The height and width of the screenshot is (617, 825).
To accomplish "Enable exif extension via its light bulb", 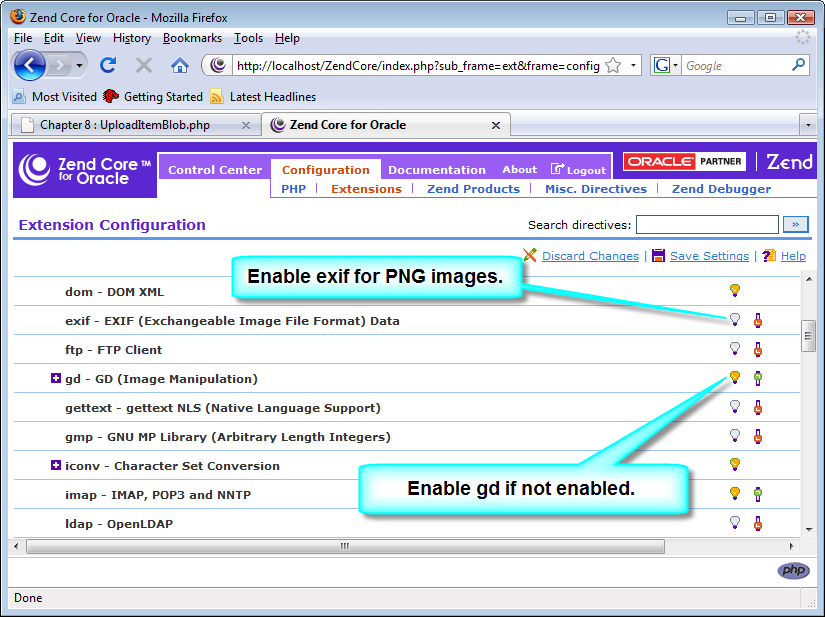I will (735, 319).
